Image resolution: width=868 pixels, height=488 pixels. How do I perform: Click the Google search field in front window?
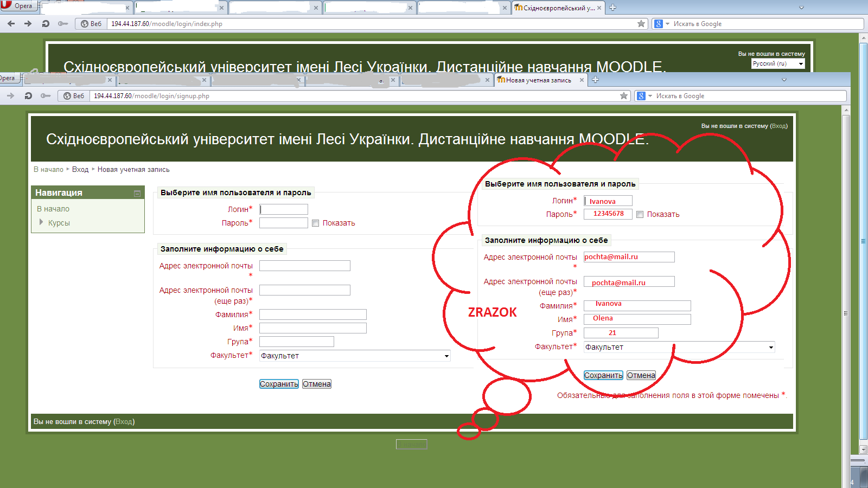click(x=750, y=96)
